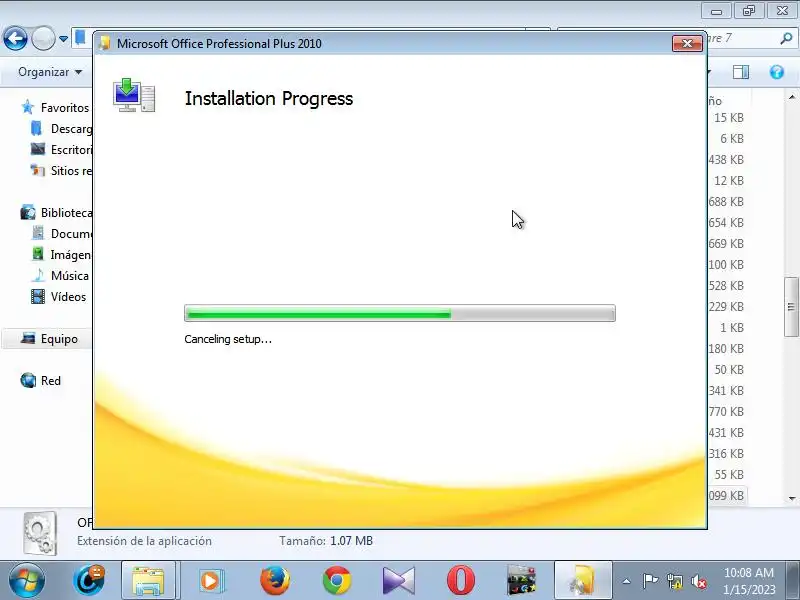Viewport: 800px width, 600px height.
Task: Click the Explorer forward arrow button
Action: pos(43,38)
